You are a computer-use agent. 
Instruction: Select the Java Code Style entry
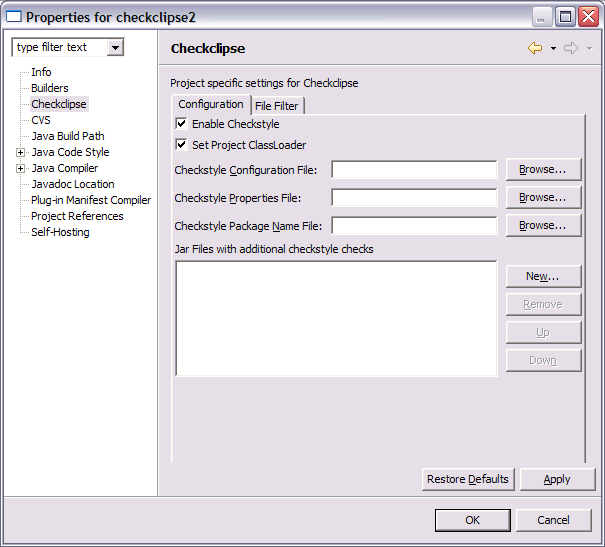pyautogui.click(x=70, y=152)
